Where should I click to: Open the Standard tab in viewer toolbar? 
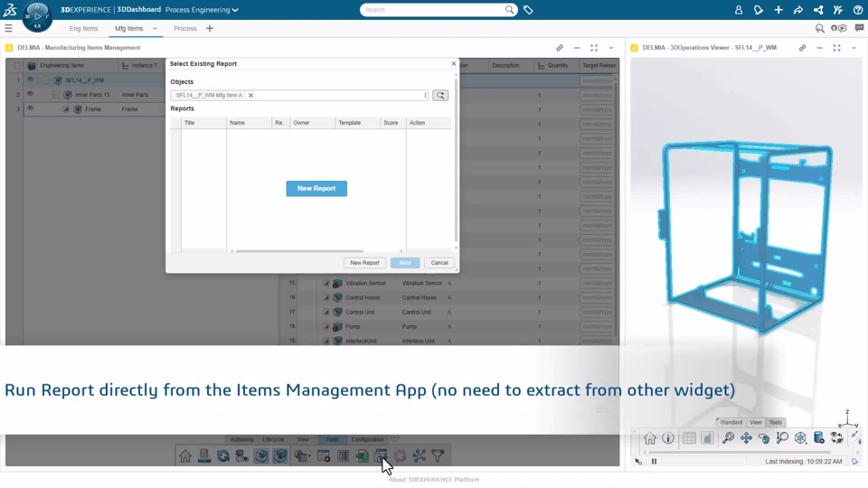click(x=731, y=422)
